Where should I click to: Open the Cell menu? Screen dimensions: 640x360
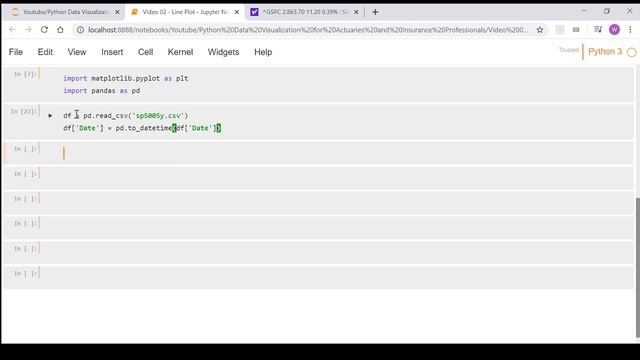(145, 52)
